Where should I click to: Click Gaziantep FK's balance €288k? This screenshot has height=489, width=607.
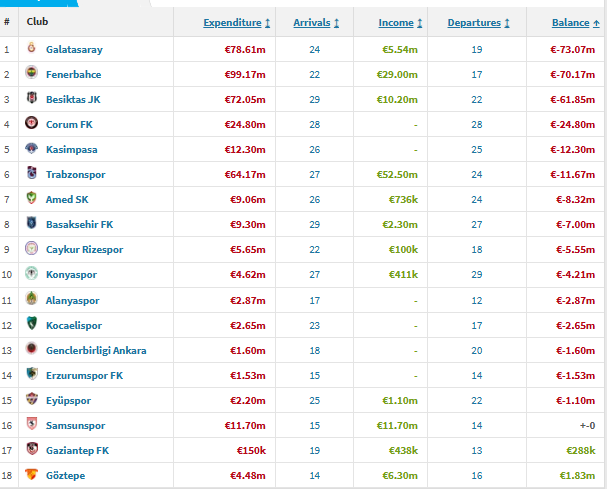(581, 451)
